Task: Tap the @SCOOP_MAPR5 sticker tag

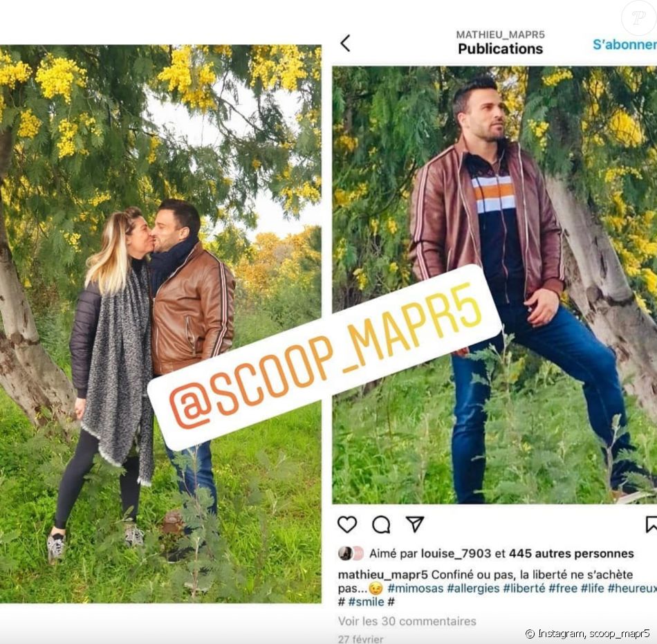Action: [325, 358]
